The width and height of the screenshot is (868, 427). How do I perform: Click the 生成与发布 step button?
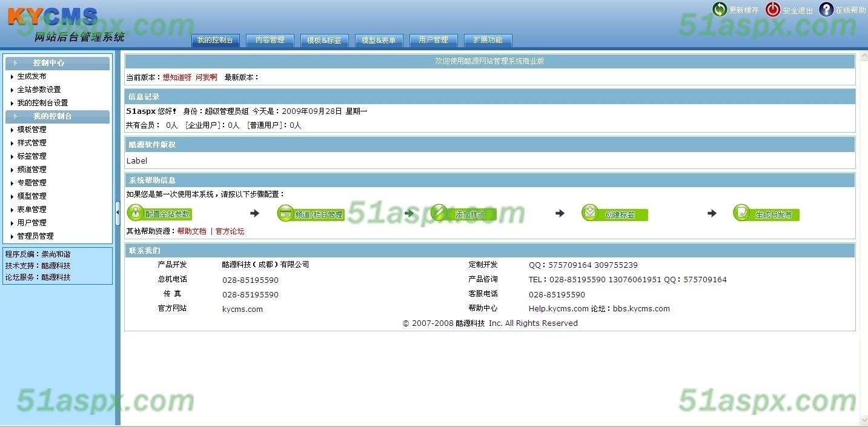click(x=766, y=213)
